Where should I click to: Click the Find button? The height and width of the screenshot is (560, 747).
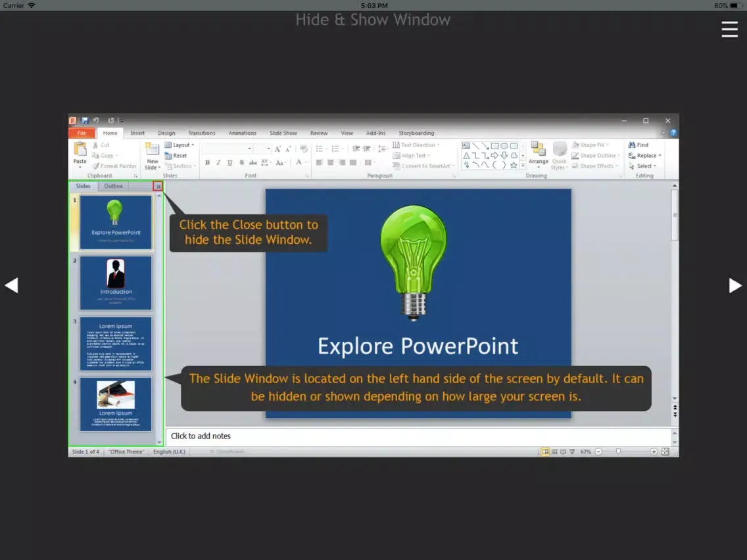(639, 145)
